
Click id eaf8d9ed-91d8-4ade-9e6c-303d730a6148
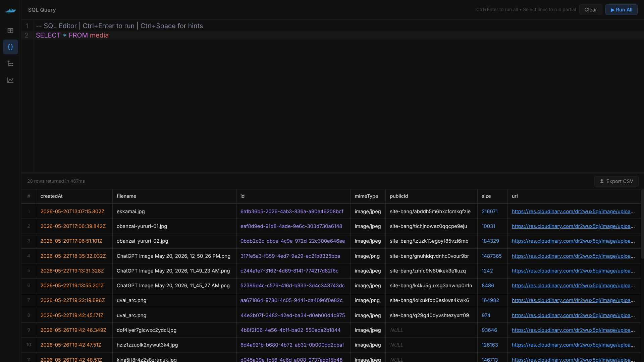point(291,226)
